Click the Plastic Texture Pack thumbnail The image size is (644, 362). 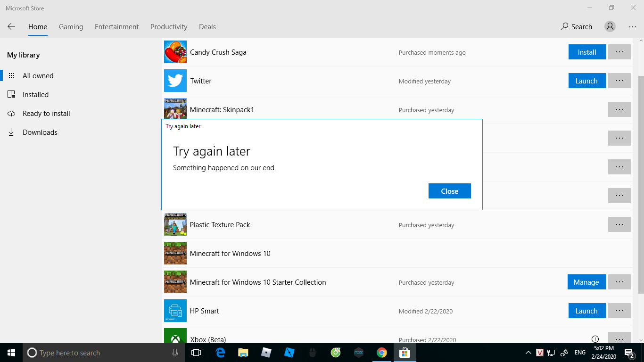pos(175,224)
